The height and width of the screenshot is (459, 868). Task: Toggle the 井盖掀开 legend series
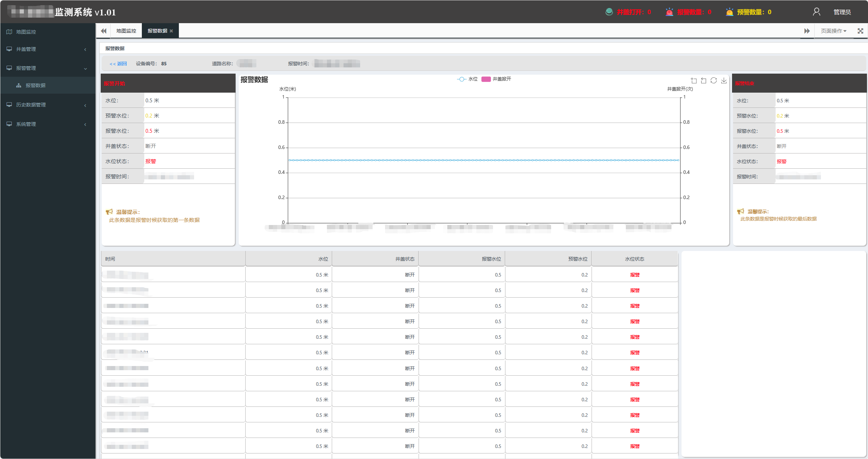[496, 79]
